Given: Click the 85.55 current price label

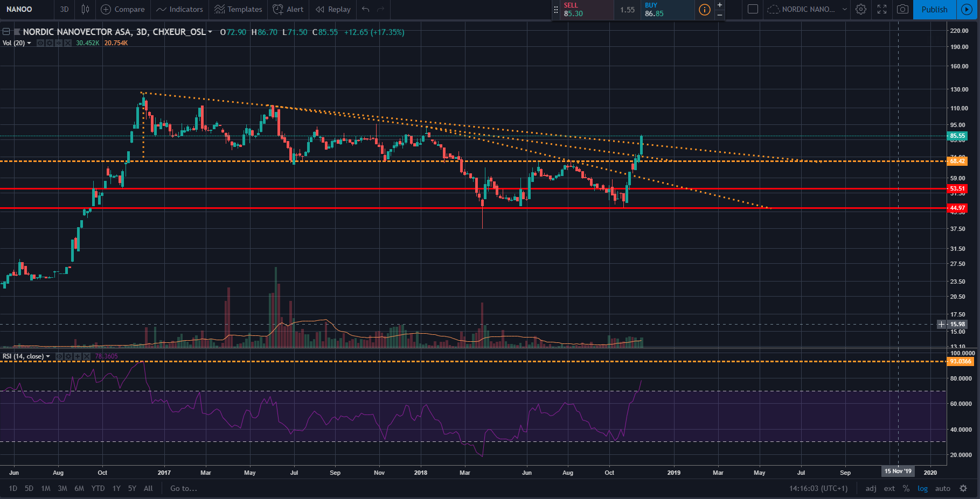Looking at the screenshot, I should 957,136.
